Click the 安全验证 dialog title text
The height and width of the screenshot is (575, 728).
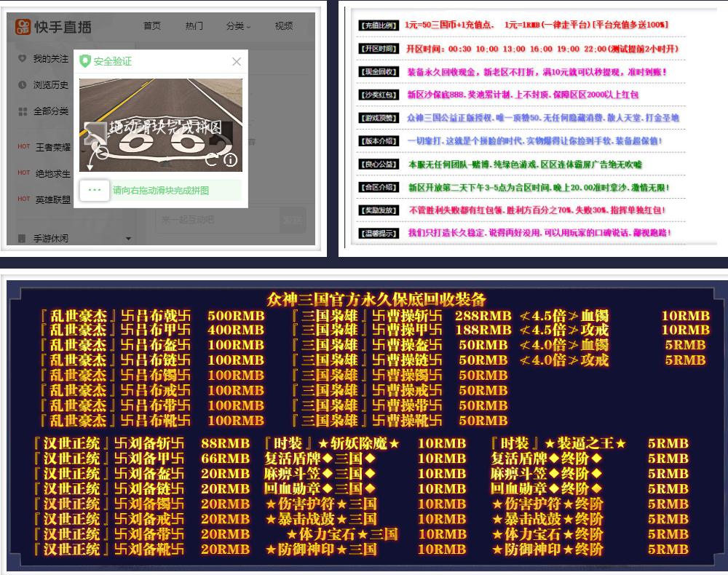pyautogui.click(x=113, y=61)
